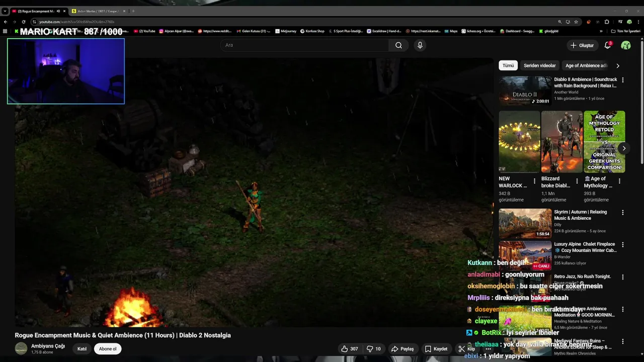
Task: Open options for NEW WARLOCK short
Action: (535, 181)
